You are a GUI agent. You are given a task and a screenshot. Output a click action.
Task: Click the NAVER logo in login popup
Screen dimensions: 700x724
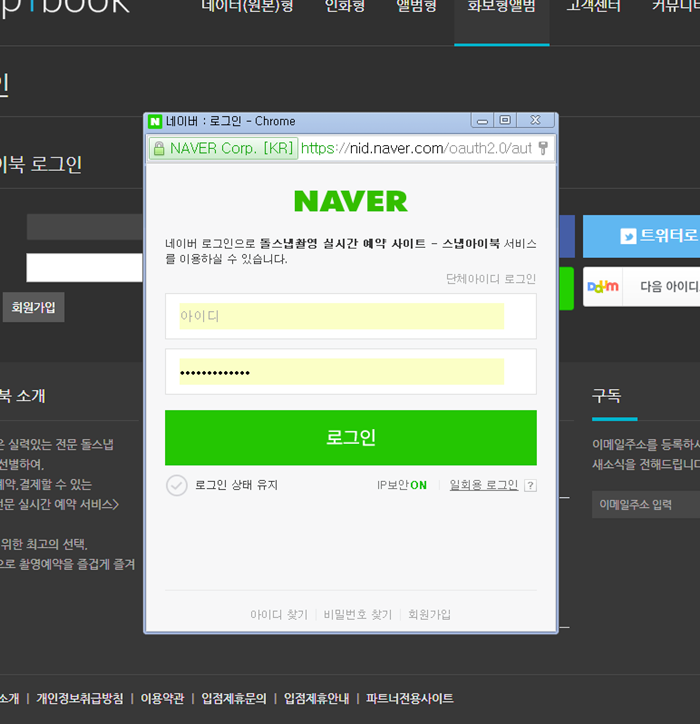tap(351, 201)
